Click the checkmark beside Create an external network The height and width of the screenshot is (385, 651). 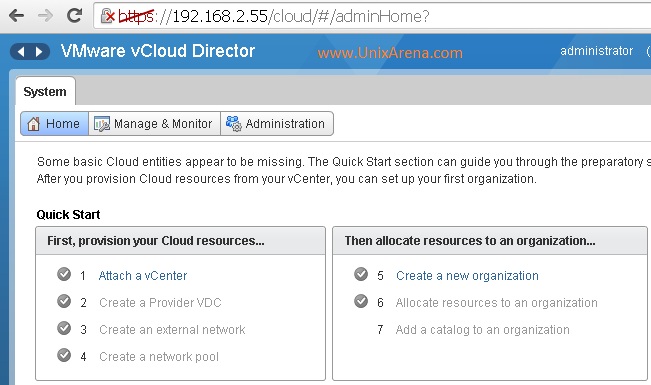64,328
